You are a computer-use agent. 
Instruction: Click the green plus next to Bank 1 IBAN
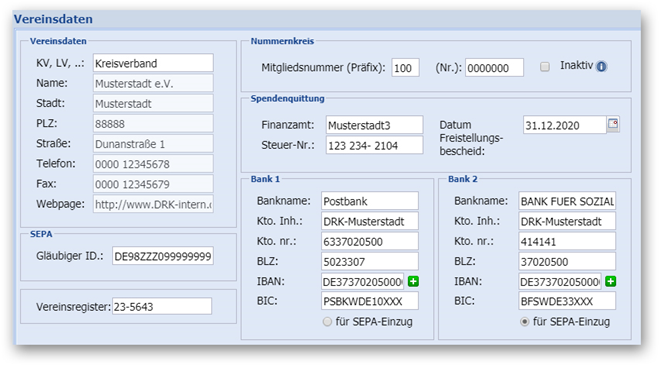coord(414,281)
